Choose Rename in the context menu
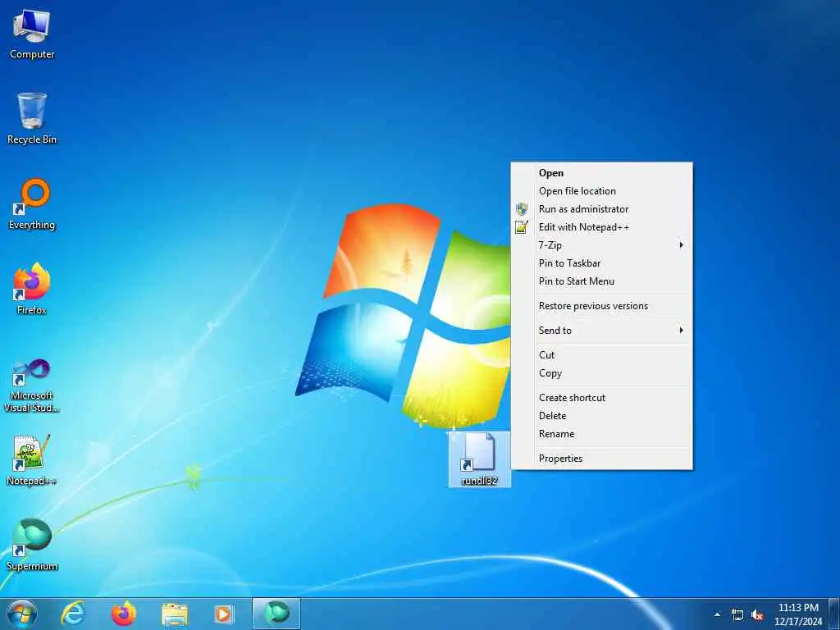 coord(601,434)
